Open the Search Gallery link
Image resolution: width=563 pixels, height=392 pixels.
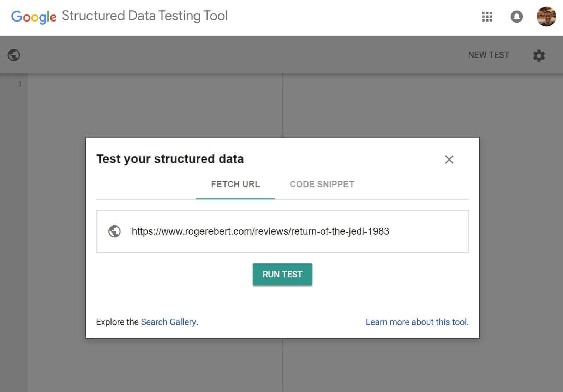168,322
